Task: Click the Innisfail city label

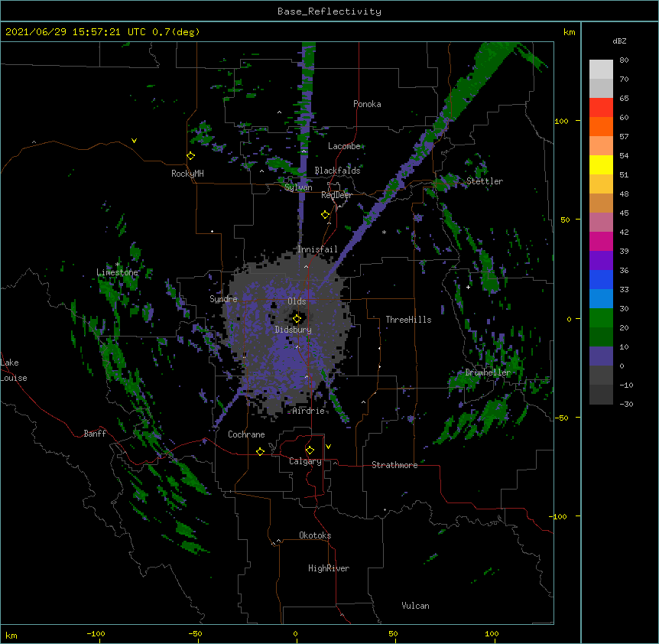Action: click(317, 249)
